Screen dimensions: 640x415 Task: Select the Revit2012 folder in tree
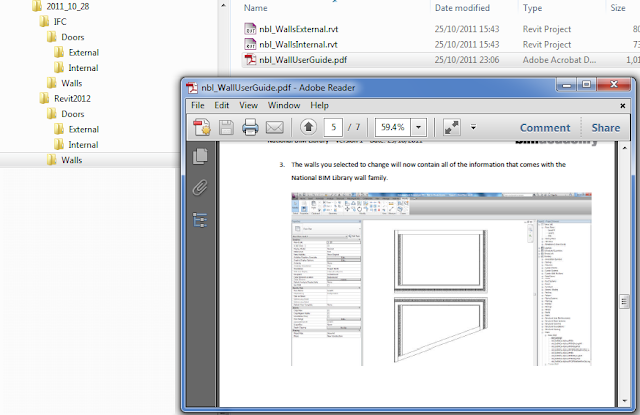[65, 98]
